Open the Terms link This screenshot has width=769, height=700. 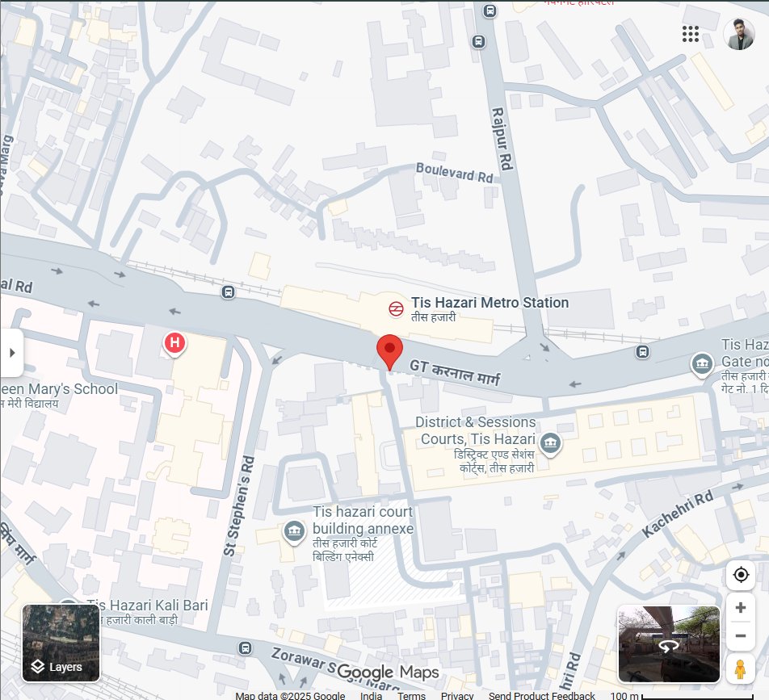[x=411, y=696]
